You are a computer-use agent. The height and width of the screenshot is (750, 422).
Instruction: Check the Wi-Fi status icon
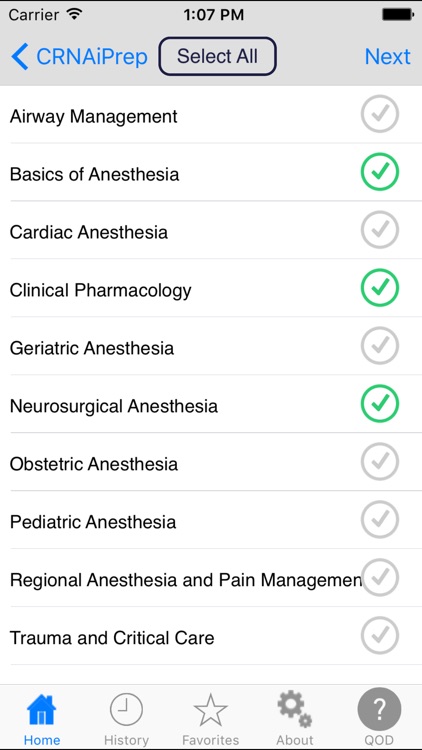75,14
